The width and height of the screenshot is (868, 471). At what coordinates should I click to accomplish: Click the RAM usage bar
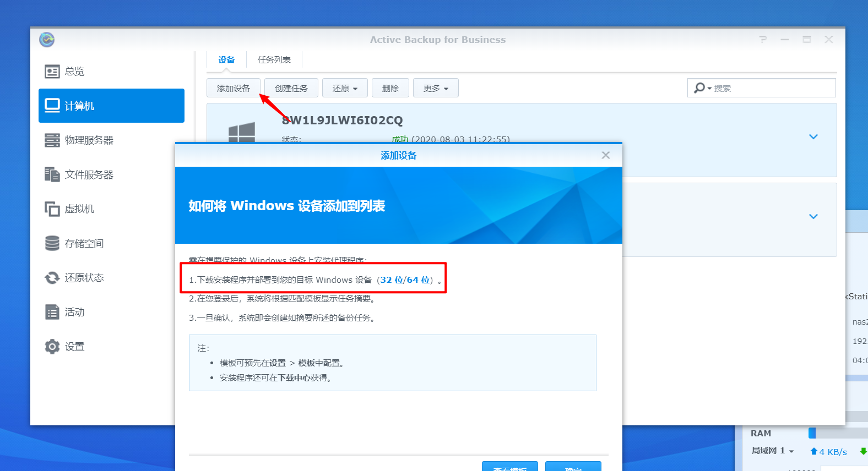[x=838, y=433]
